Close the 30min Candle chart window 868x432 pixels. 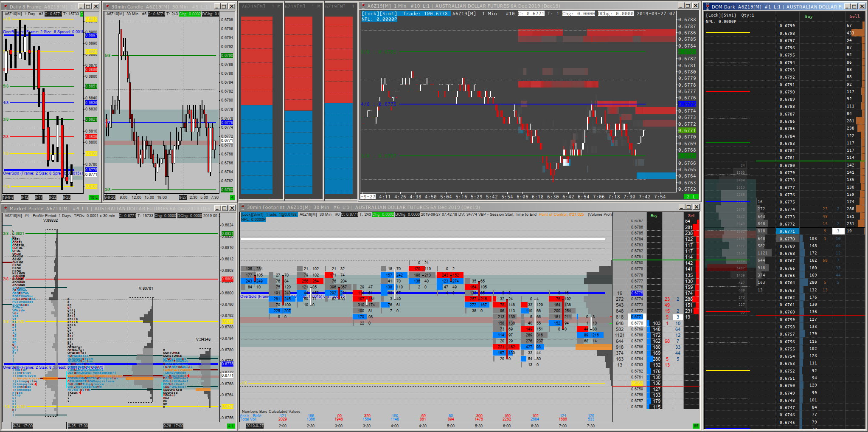click(x=232, y=6)
